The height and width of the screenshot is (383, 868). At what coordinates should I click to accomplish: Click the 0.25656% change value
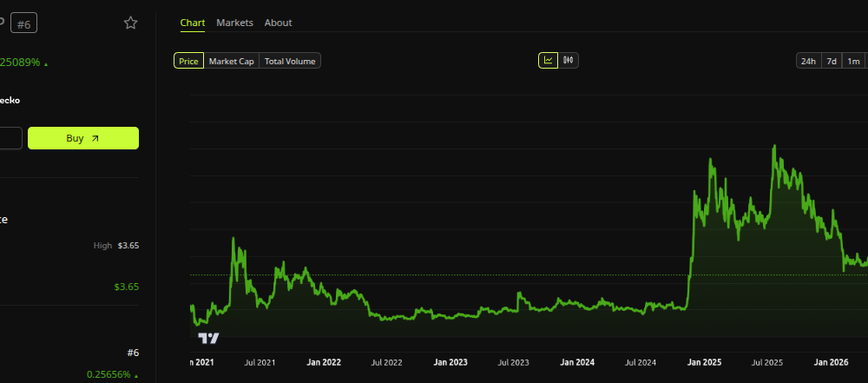(108, 374)
